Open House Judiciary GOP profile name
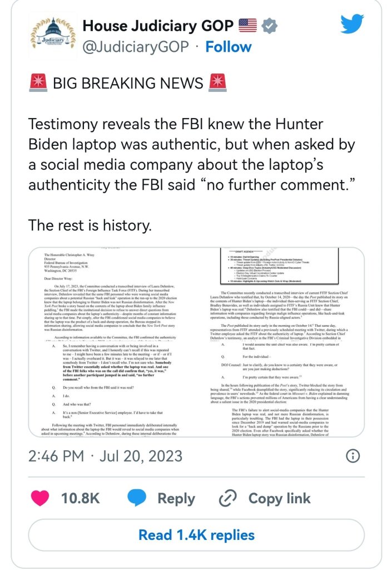392x570 pixels. click(158, 26)
